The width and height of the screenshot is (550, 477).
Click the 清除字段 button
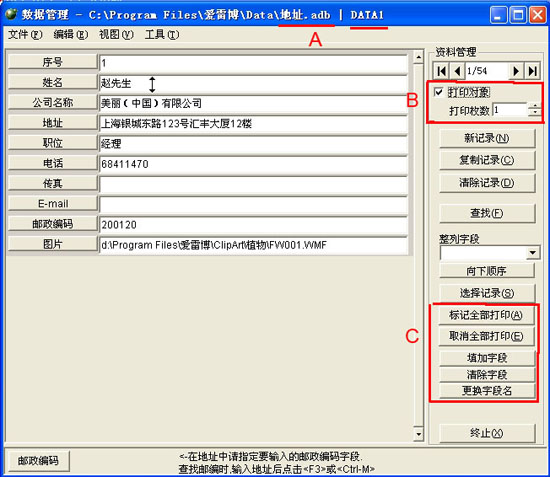click(x=487, y=375)
